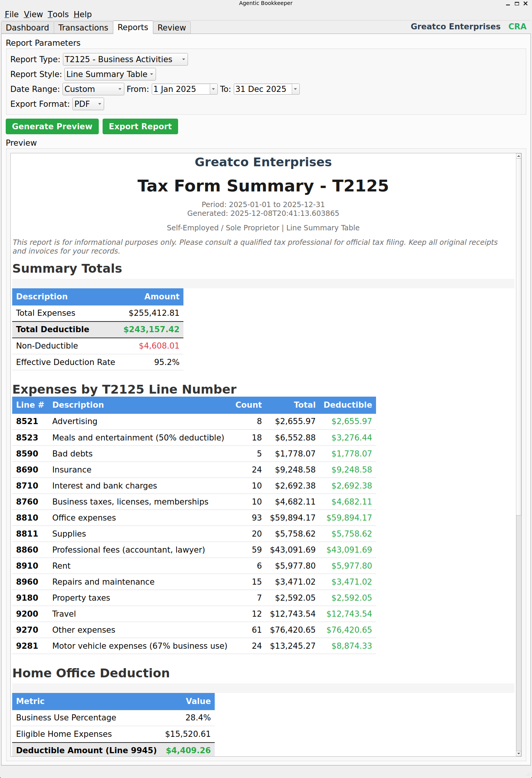The width and height of the screenshot is (532, 778).
Task: Click the CRA jurisdiction label
Action: [517, 27]
